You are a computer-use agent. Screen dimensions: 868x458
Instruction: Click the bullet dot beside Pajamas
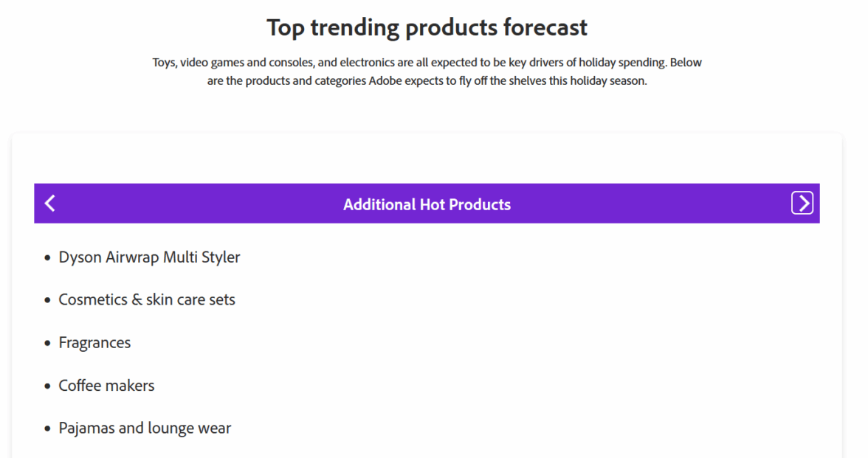[48, 429]
